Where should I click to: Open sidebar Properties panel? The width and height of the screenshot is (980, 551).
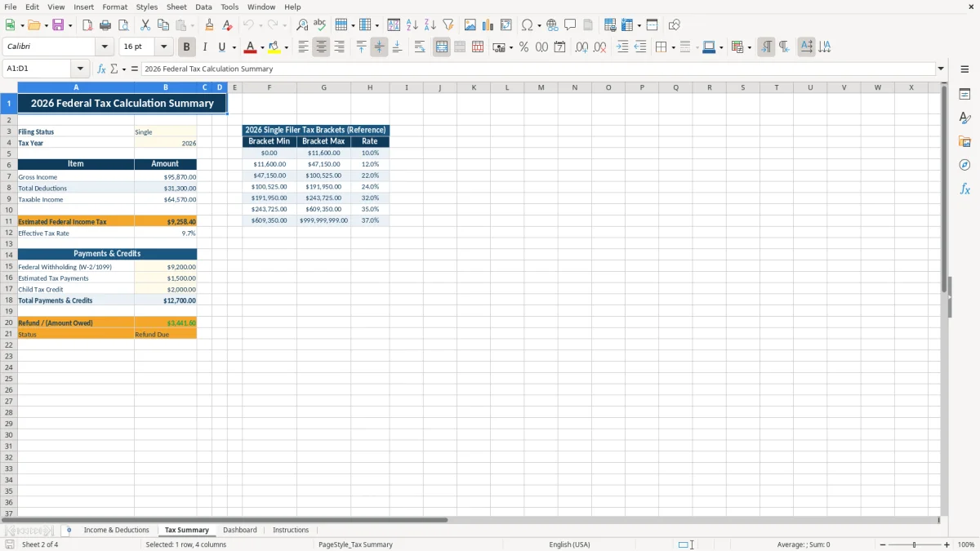pyautogui.click(x=964, y=94)
